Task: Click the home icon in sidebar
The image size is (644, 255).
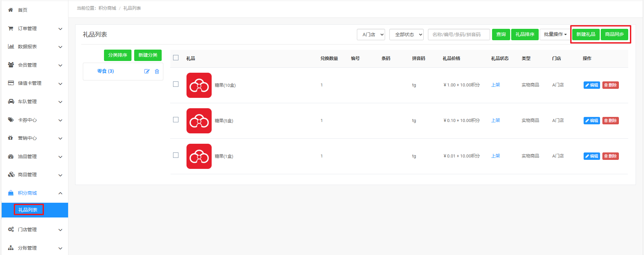Action: point(11,10)
